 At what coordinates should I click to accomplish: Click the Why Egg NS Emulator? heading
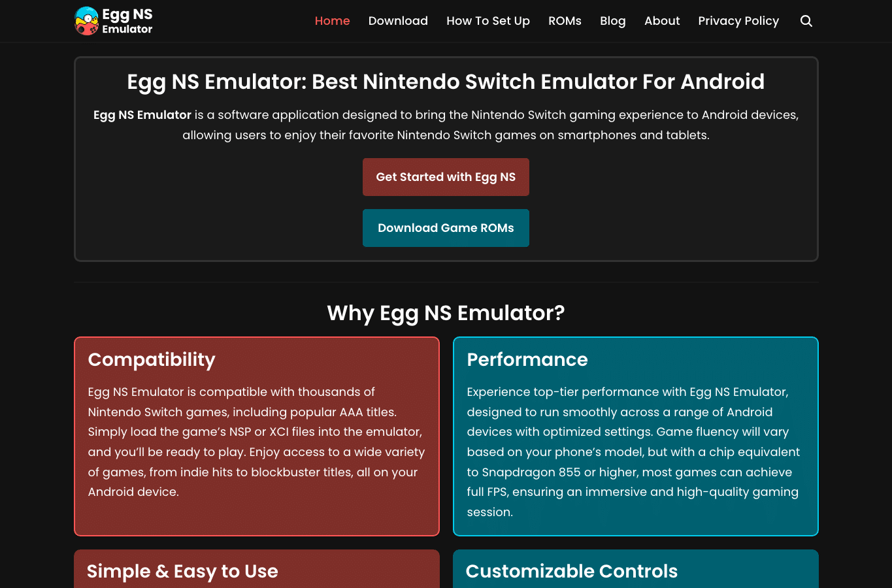pos(446,313)
